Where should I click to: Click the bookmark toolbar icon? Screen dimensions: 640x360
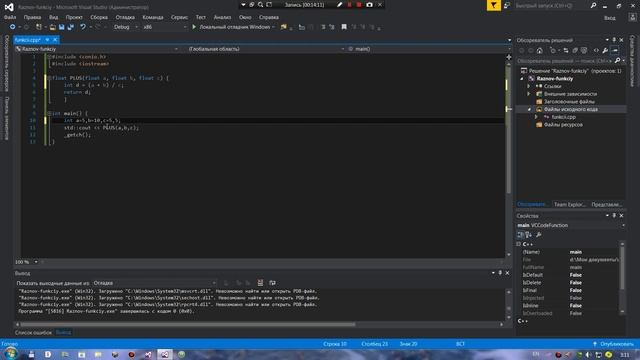(x=344, y=27)
